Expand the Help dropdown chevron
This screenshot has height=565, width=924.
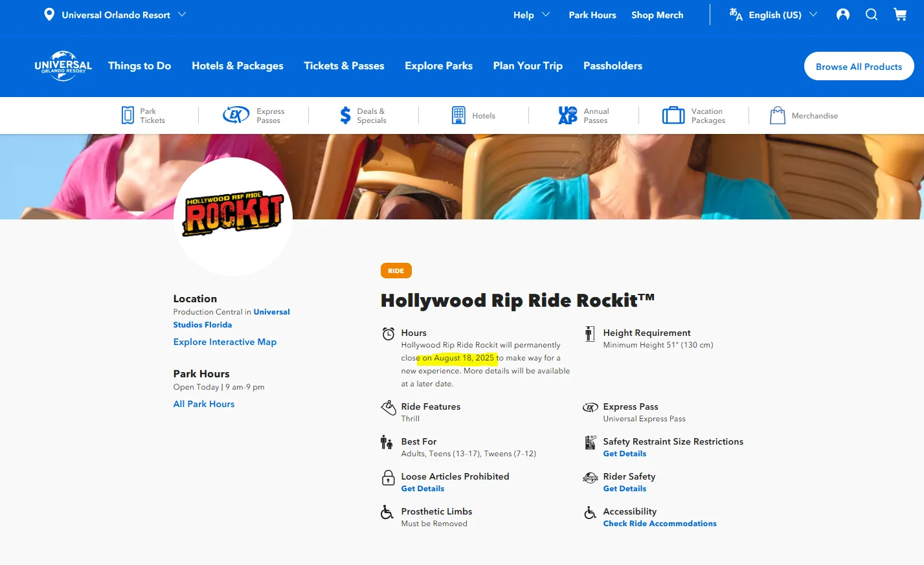(x=546, y=14)
